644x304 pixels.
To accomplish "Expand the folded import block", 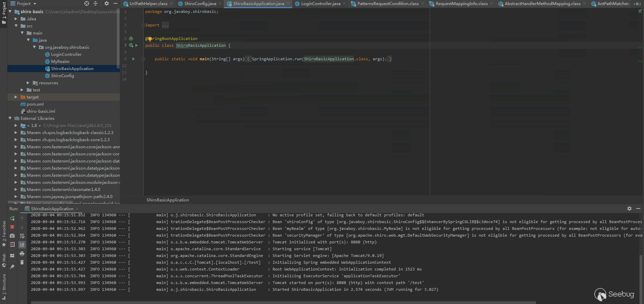I will point(143,25).
